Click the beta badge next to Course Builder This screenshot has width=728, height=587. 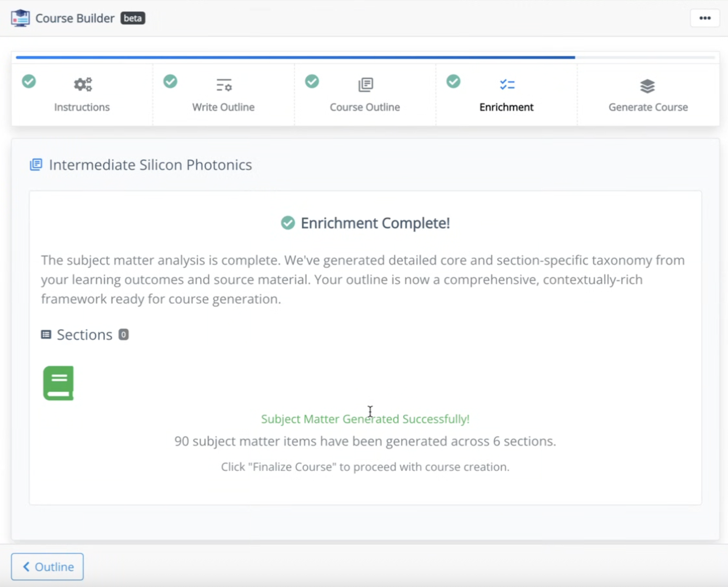click(x=133, y=18)
